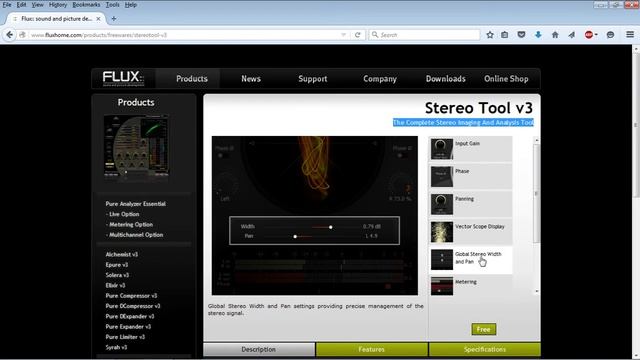Viewport: 640px width, 360px height.
Task: Open Pure Limiter v3 page
Action: coord(125,337)
